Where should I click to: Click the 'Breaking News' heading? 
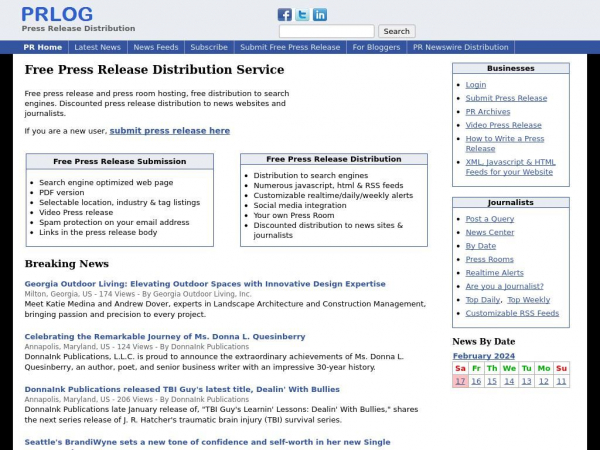coord(67,264)
